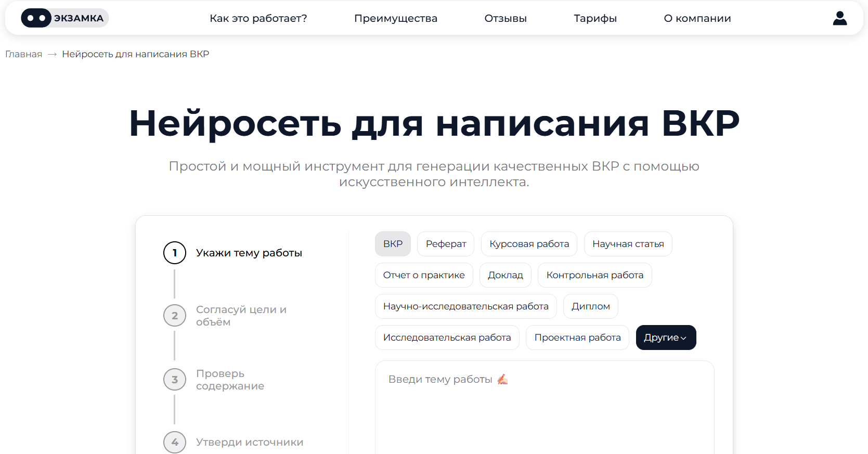Select the Реферат work type
Screen dimensions: 868x454
[446, 244]
